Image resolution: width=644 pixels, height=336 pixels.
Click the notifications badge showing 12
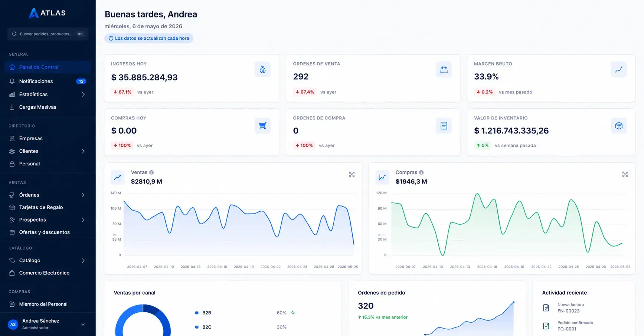(81, 81)
